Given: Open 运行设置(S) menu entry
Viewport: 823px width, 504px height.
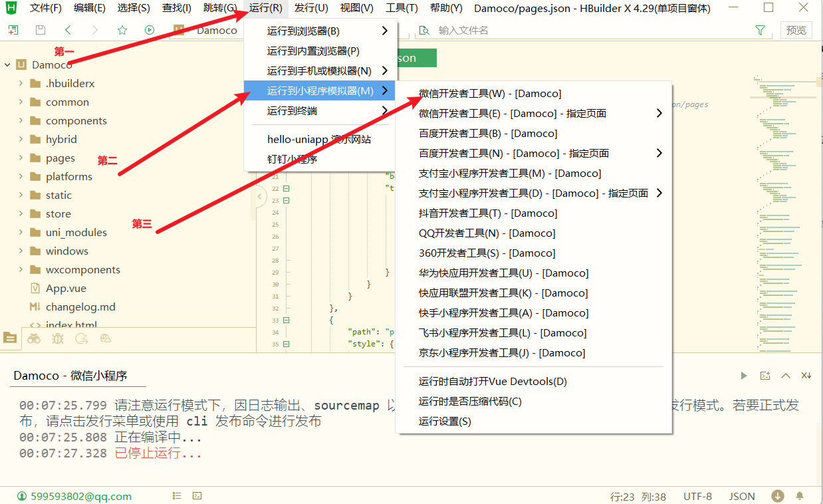Looking at the screenshot, I should 445,422.
